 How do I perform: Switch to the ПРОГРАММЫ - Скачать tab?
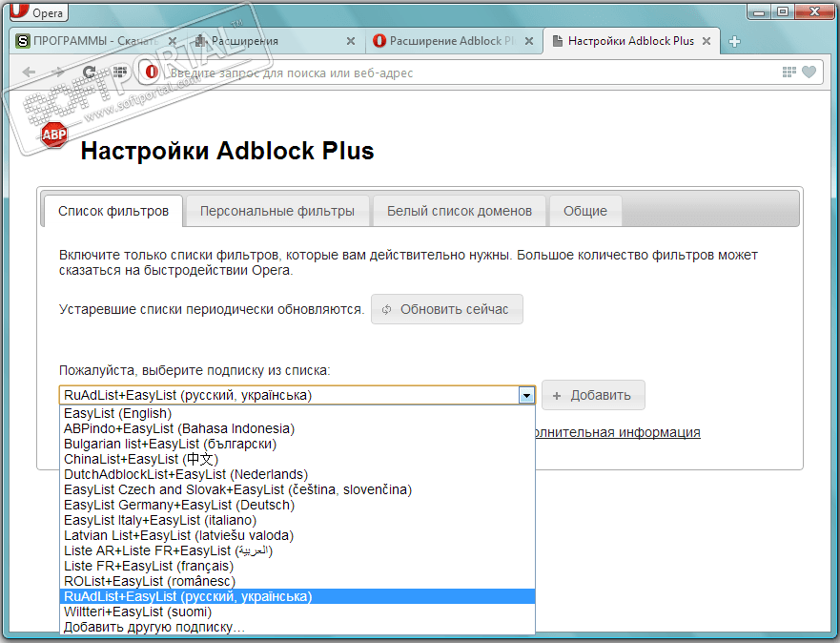pyautogui.click(x=98, y=41)
